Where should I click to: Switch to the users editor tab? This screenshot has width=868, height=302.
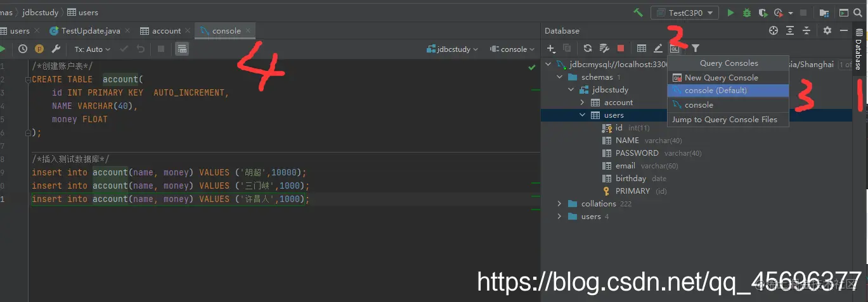[x=18, y=31]
